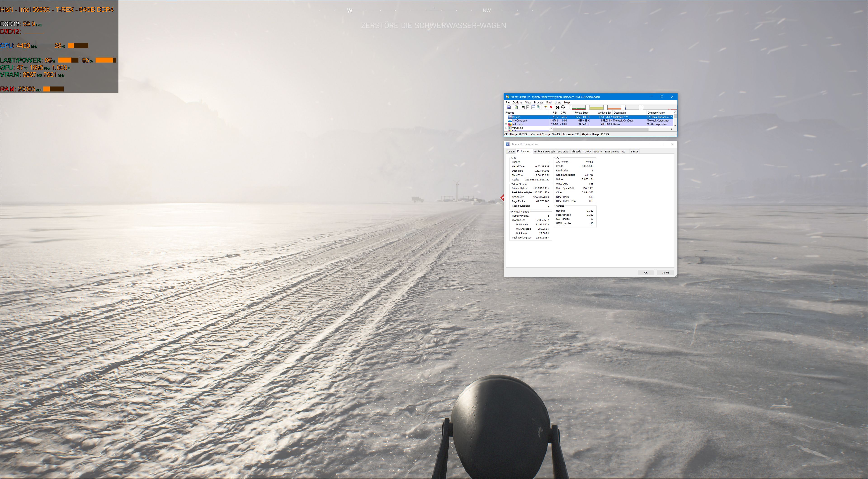
Task: Click the horizontal scrollbar right arrow
Action: pyautogui.click(x=671, y=129)
